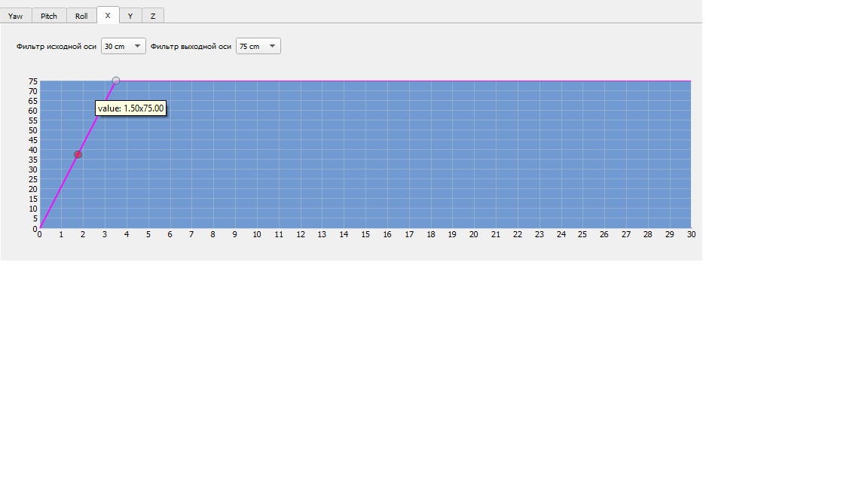Click the 'value: 1.50x75.00' tooltip

point(130,108)
